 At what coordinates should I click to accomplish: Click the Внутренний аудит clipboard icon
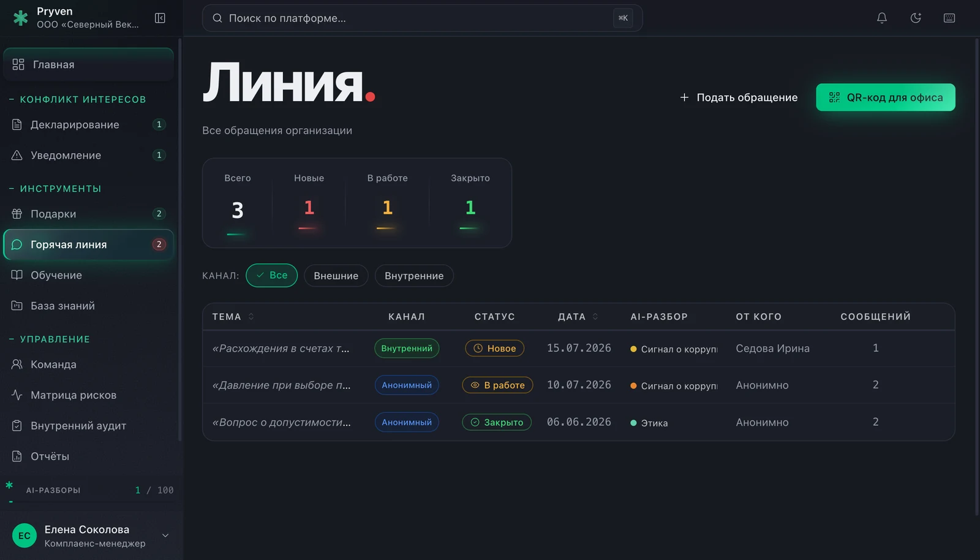click(17, 426)
